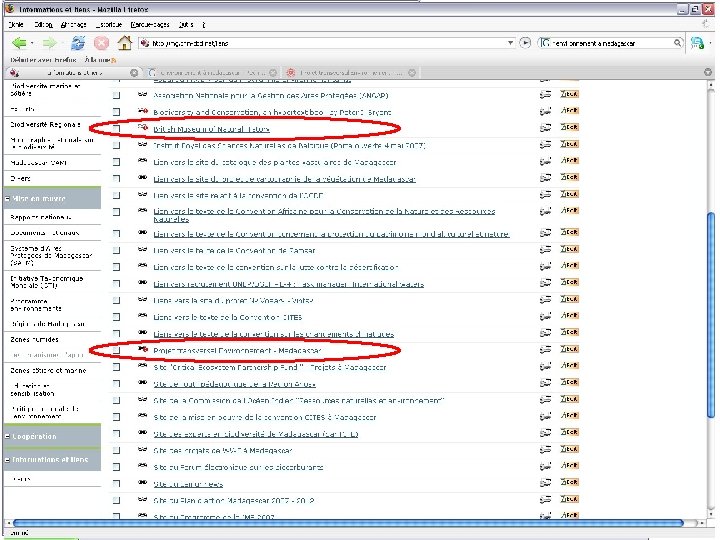
Task: Click link icon in the Forum électronique row
Action: coord(143,466)
